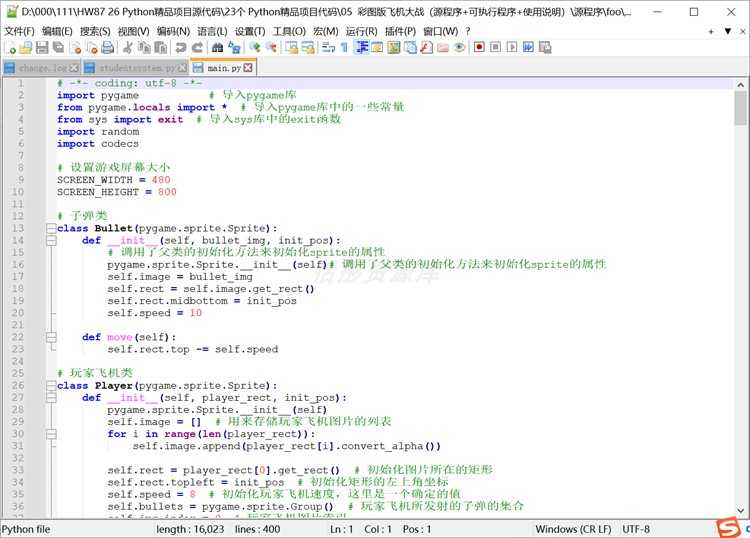Image resolution: width=750 pixels, height=538 pixels.
Task: Click the plus button at the menu bar's right end
Action: (711, 32)
